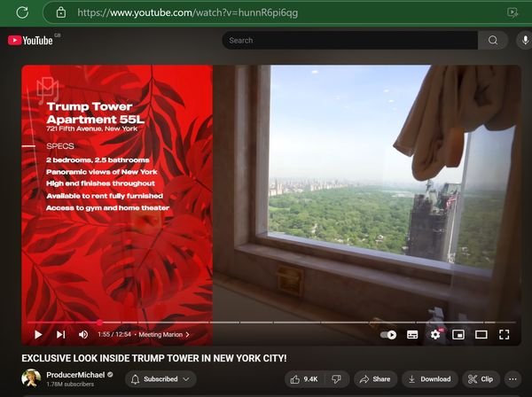Go to YouTube home via the logo
This screenshot has height=397, width=532.
click(30, 41)
